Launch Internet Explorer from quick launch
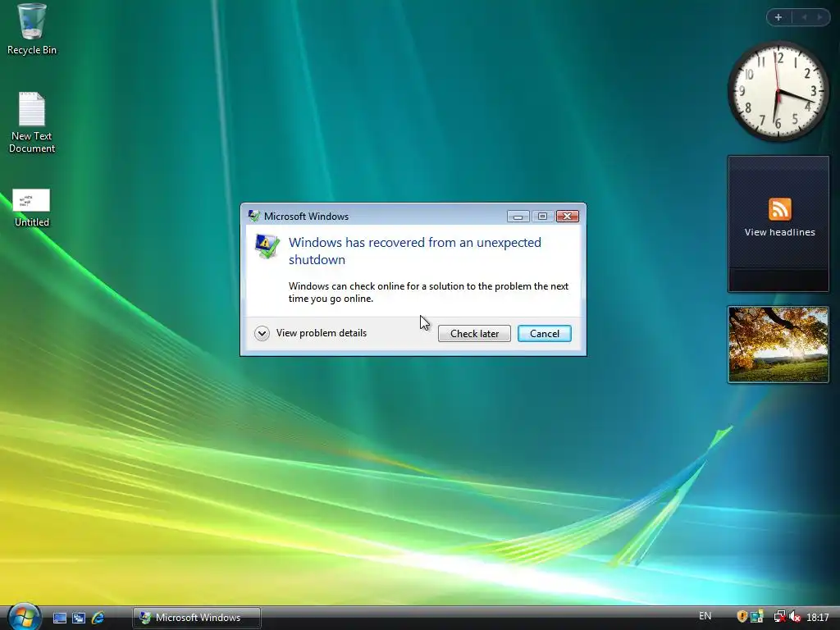This screenshot has height=630, width=840. click(x=98, y=618)
